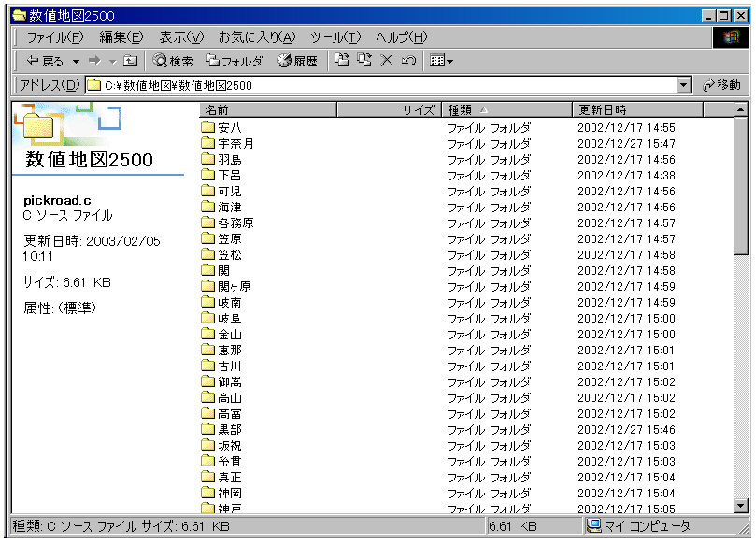Viewport: 756px width, 545px height.
Task: Select the 笠原 folder icon
Action: click(207, 238)
